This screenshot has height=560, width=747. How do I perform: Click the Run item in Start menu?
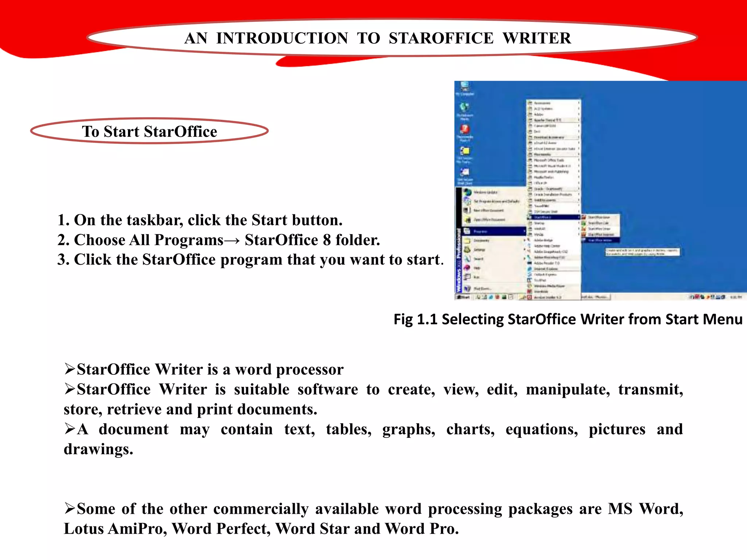(x=476, y=277)
